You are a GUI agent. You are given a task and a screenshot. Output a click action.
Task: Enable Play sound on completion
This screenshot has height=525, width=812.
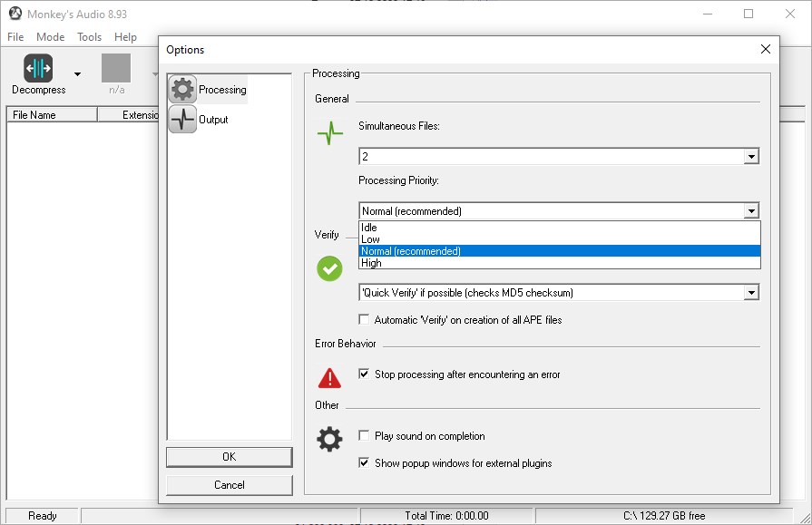click(365, 436)
